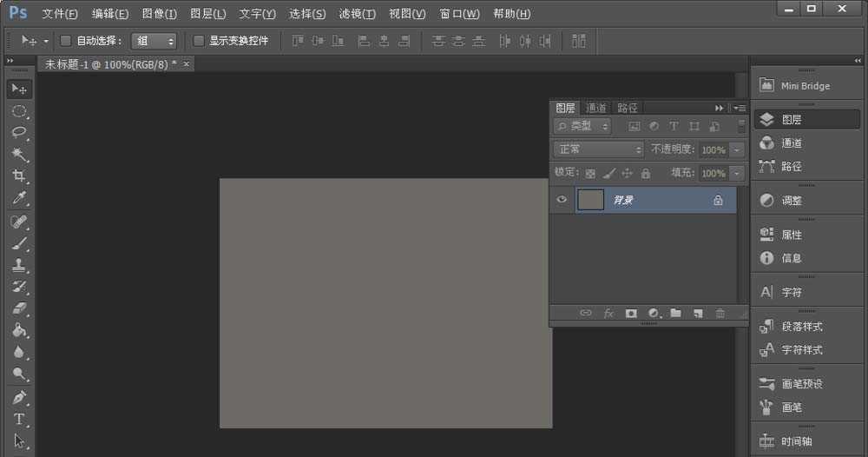
Task: Select the Horizontal Type tool
Action: pyautogui.click(x=19, y=419)
